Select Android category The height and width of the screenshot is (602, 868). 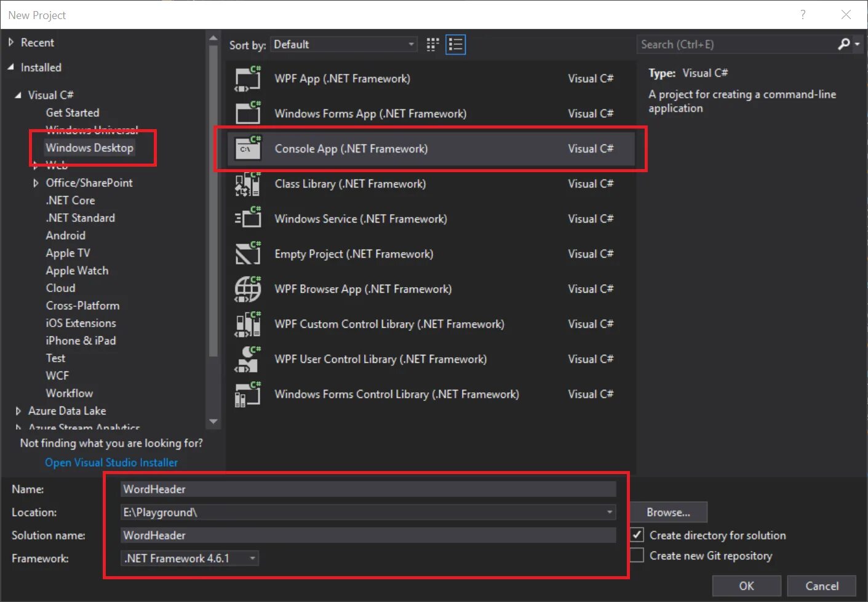pyautogui.click(x=65, y=236)
